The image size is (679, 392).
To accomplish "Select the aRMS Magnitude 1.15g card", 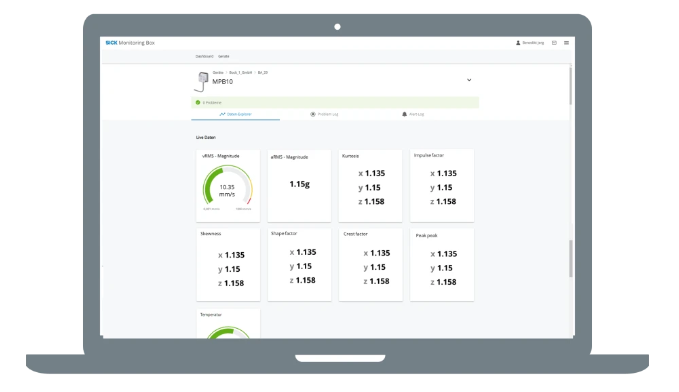I will click(x=299, y=186).
